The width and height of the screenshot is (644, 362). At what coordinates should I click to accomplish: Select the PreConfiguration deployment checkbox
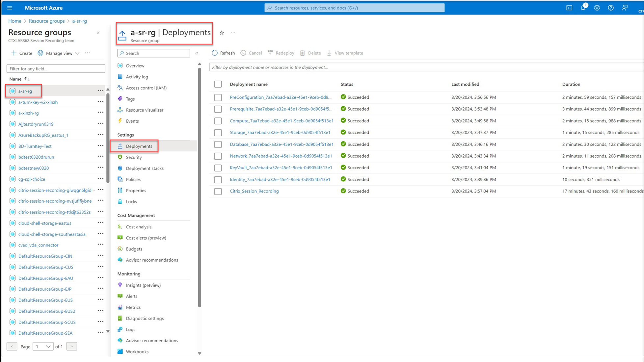(x=218, y=97)
